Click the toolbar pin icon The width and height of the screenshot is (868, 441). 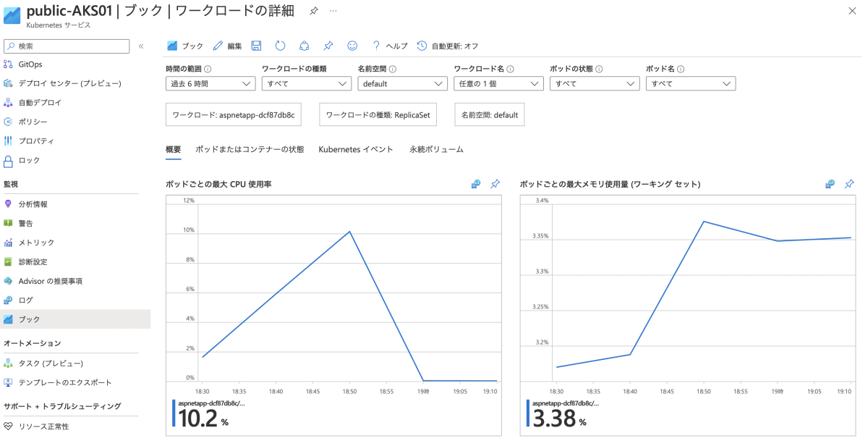328,46
